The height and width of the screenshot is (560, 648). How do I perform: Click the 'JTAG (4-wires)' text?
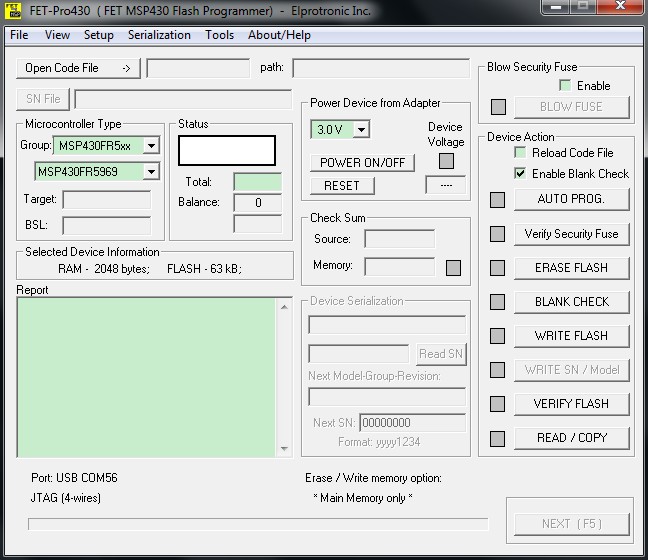(66, 498)
